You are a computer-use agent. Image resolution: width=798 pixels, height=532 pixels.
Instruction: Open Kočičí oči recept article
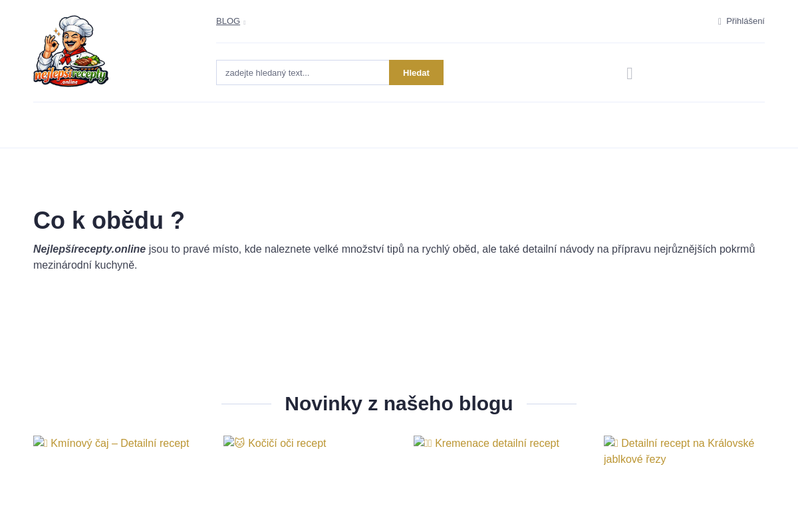click(x=287, y=443)
